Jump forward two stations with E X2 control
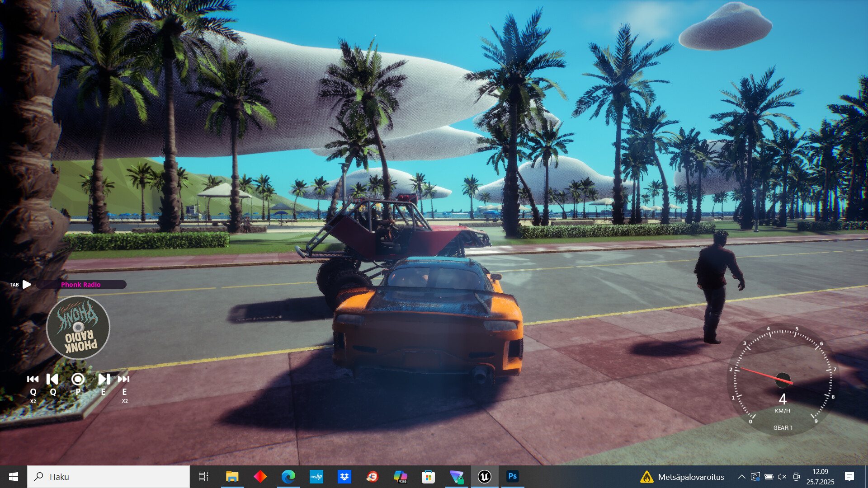The width and height of the screenshot is (868, 488). coord(124,380)
